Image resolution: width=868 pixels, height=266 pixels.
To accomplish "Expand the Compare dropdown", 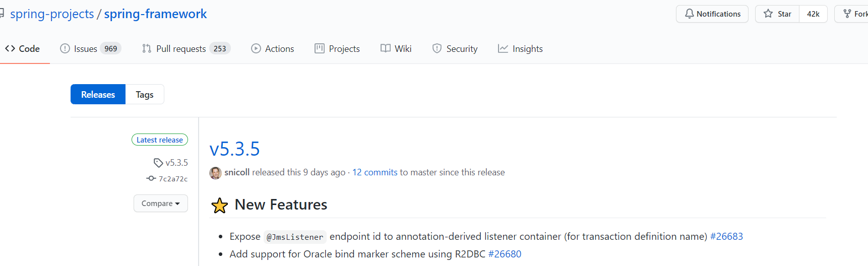I will coord(161,204).
